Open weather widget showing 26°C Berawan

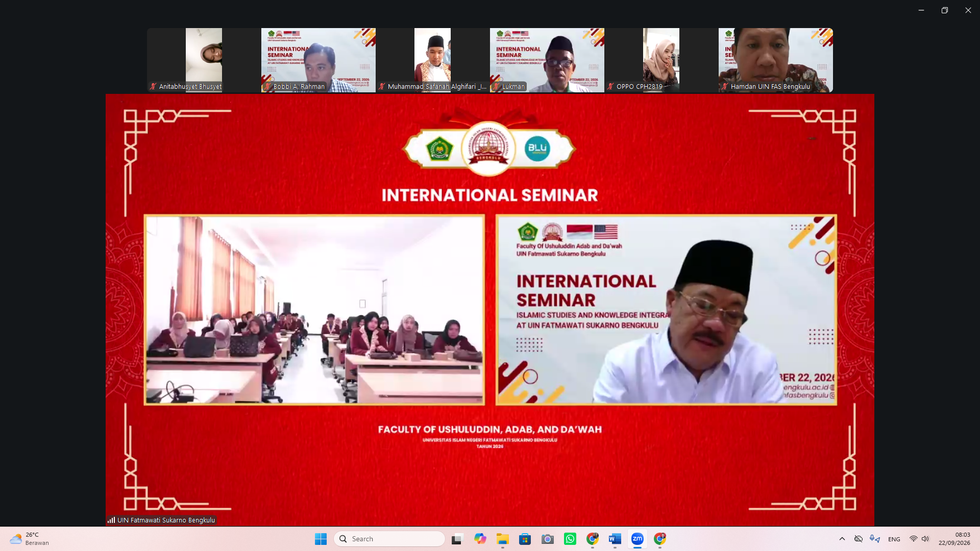[x=30, y=539]
